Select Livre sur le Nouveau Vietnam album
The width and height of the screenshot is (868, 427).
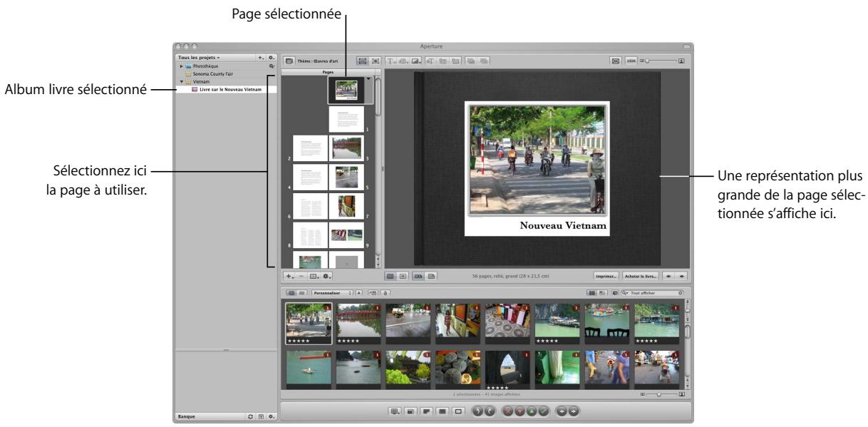point(227,90)
